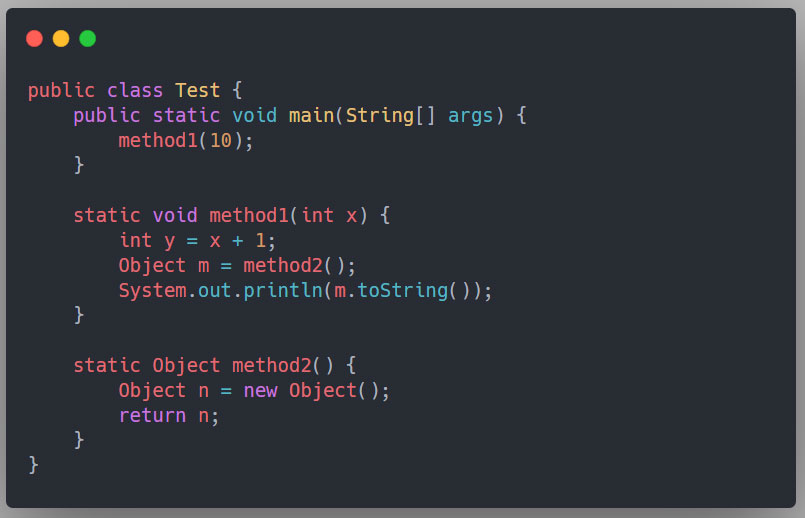The width and height of the screenshot is (805, 518).
Task: Click the 'return' keyword
Action: (x=152, y=415)
